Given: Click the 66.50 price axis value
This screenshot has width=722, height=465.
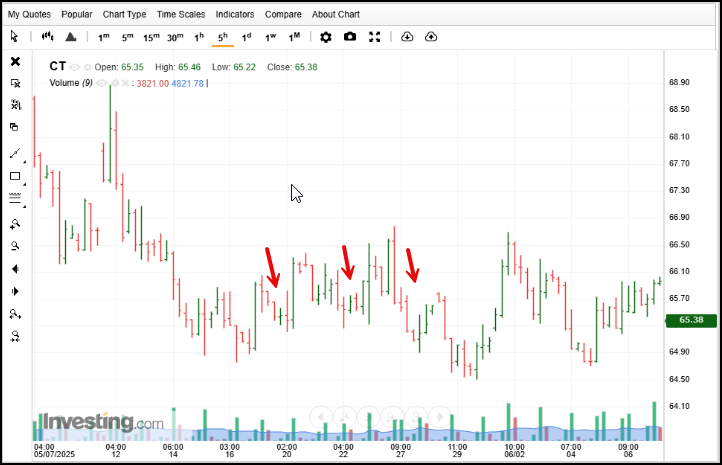Looking at the screenshot, I should [679, 244].
